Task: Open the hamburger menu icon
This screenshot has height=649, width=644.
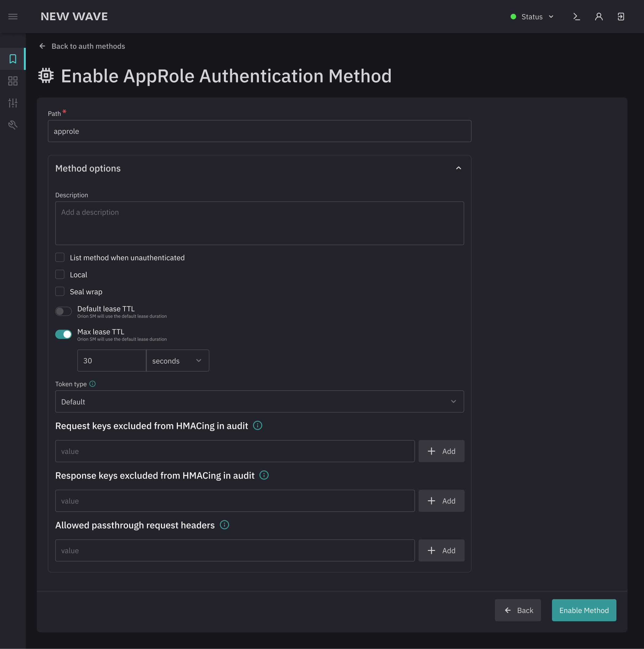Action: (13, 17)
